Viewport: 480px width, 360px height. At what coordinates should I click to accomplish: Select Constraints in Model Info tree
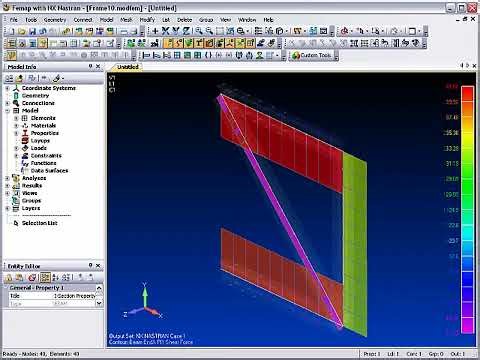click(46, 156)
